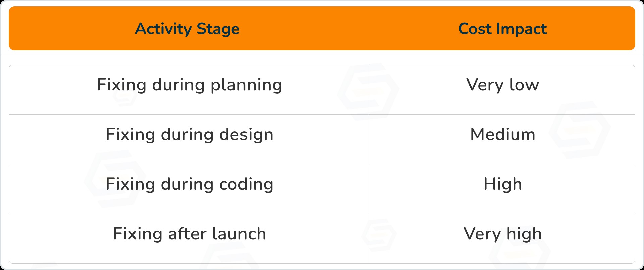Click the Cost Impact column header
The image size is (644, 270).
point(502,29)
